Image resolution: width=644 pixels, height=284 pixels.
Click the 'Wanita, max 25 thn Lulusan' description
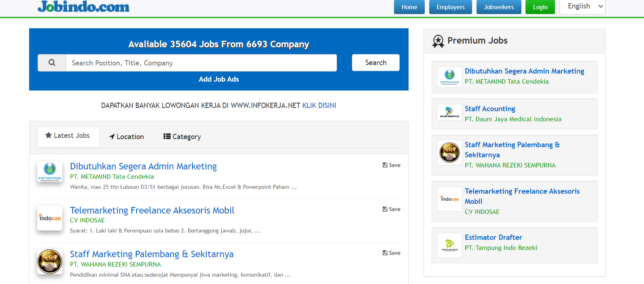(x=183, y=187)
